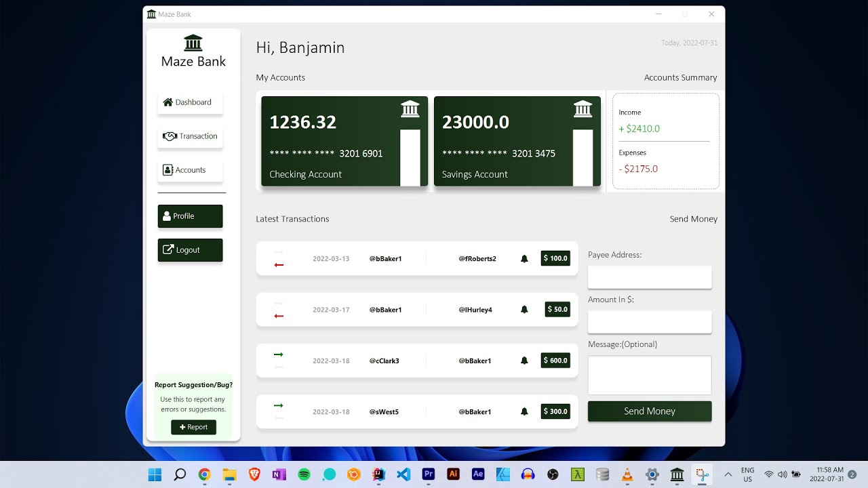868x488 pixels.
Task: Open the Windows Start menu
Action: tap(155, 474)
